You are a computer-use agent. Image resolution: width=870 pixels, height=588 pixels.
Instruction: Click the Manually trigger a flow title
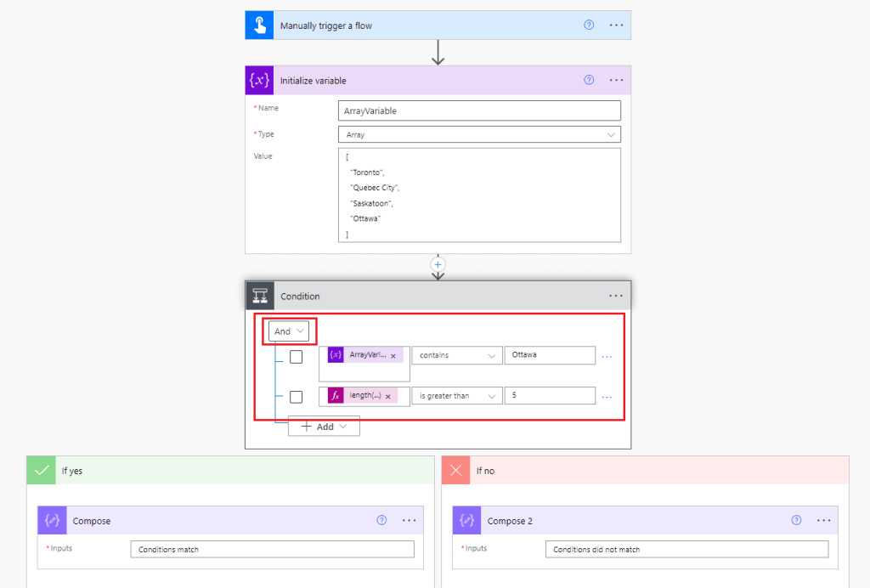tap(325, 25)
